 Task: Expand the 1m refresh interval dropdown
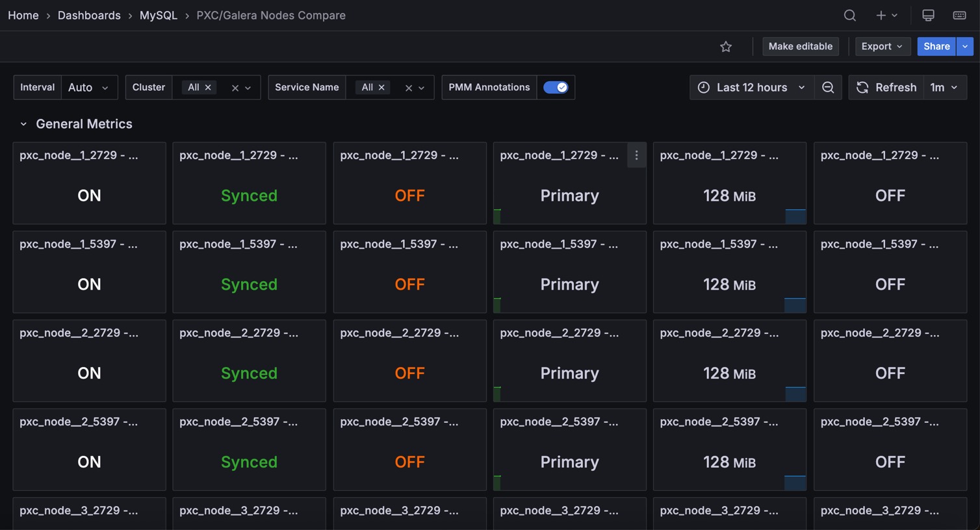944,88
